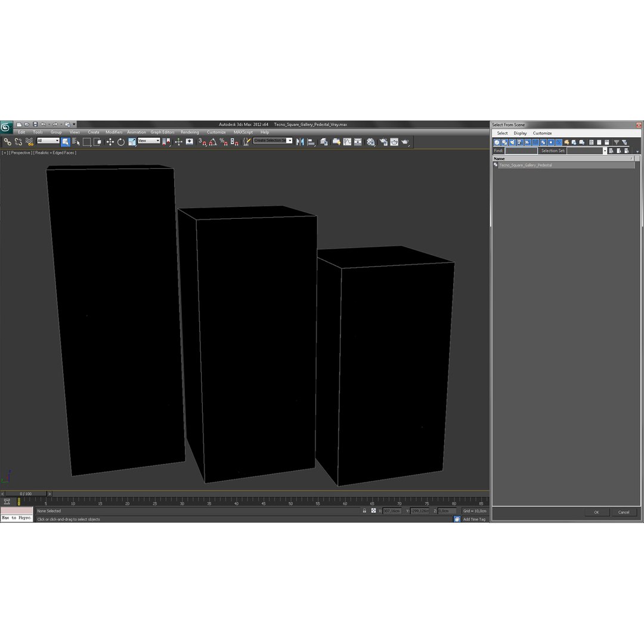Image resolution: width=644 pixels, height=644 pixels.
Task: Click the Add Time Tag label
Action: pyautogui.click(x=475, y=519)
